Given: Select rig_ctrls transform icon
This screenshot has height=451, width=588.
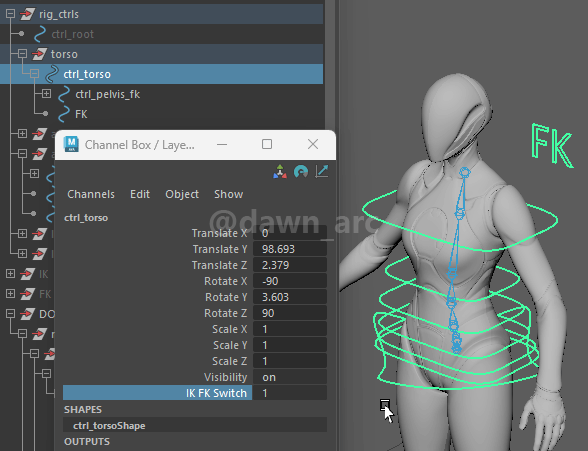Looking at the screenshot, I should [x=27, y=14].
